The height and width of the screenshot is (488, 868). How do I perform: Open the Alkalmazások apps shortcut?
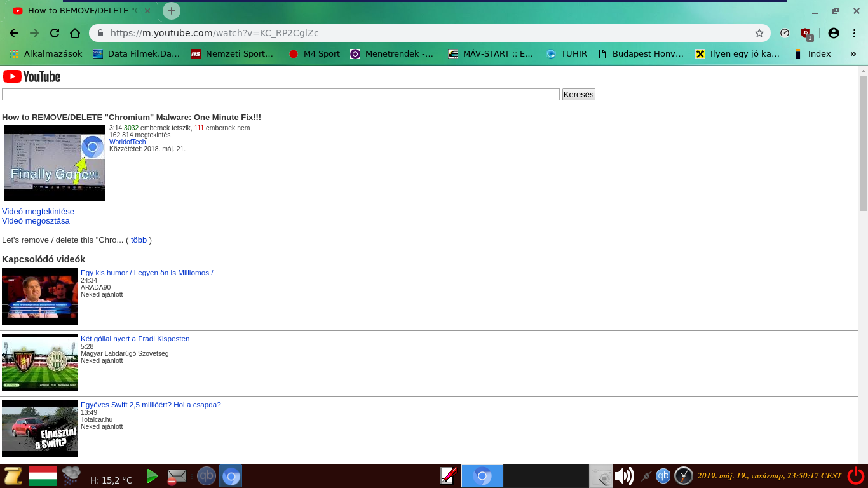[x=45, y=54]
